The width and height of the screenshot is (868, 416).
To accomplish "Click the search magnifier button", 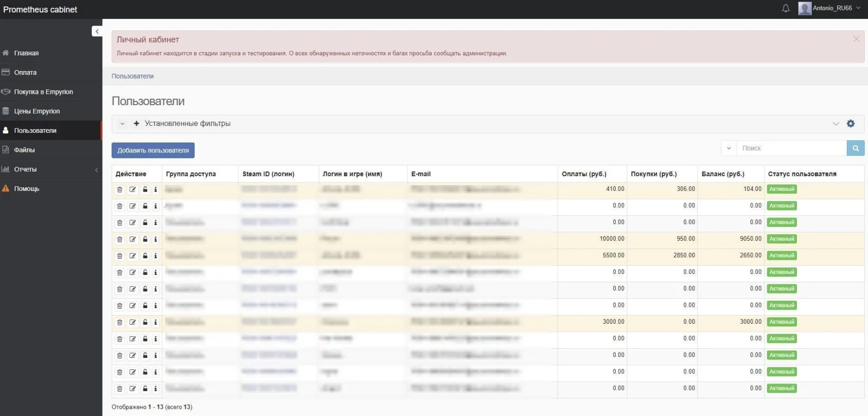I will coord(855,148).
